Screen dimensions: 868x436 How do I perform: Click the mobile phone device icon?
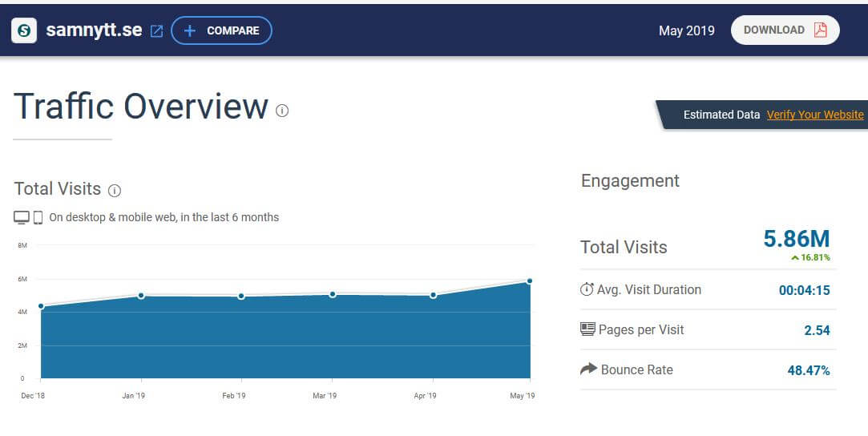[x=38, y=217]
